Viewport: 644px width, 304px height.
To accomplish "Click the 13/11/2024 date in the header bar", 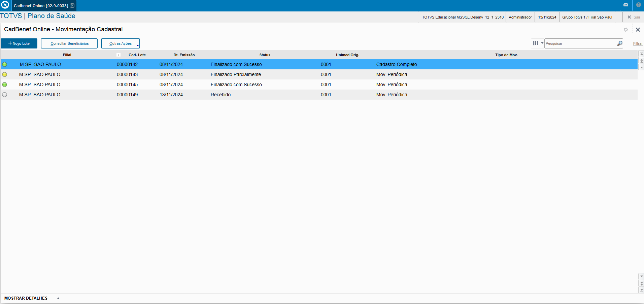I will (x=547, y=17).
